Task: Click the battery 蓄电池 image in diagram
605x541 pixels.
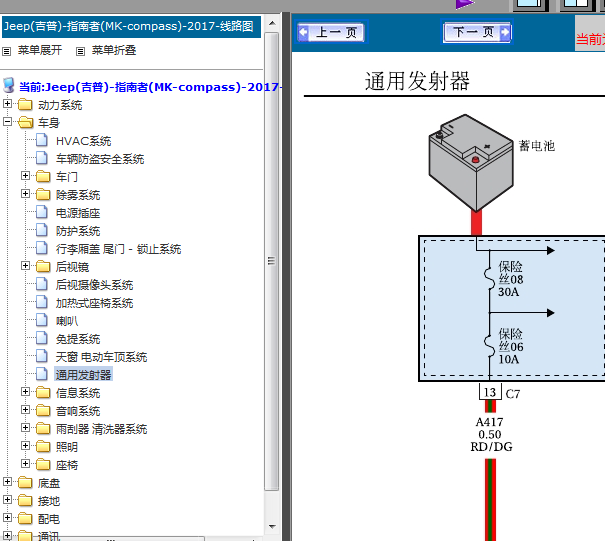Action: (x=471, y=162)
